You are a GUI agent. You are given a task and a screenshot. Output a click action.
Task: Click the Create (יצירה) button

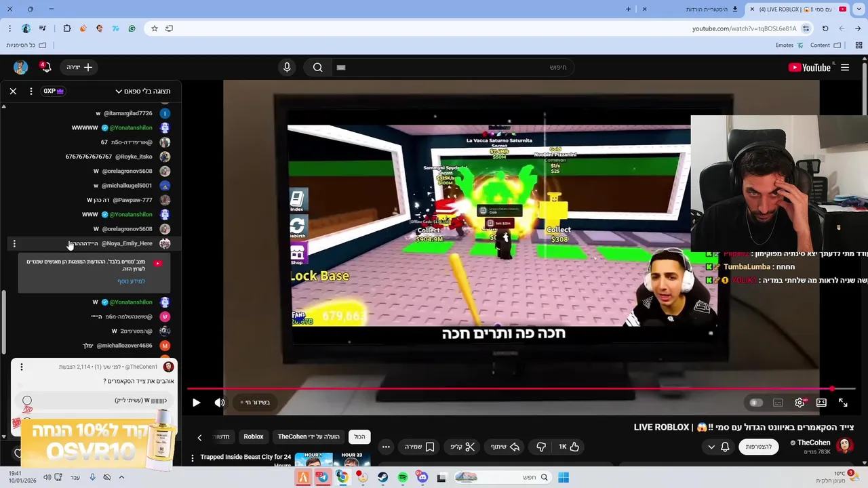pos(79,67)
